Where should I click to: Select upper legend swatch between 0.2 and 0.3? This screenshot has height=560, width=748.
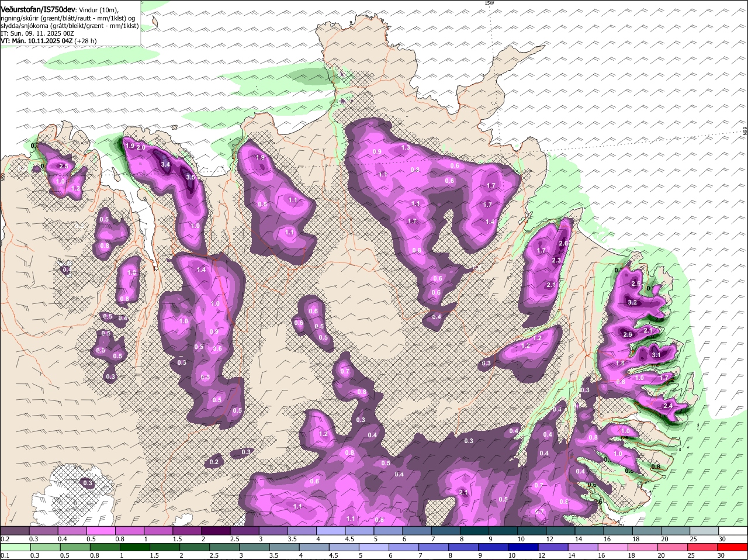coord(15,530)
